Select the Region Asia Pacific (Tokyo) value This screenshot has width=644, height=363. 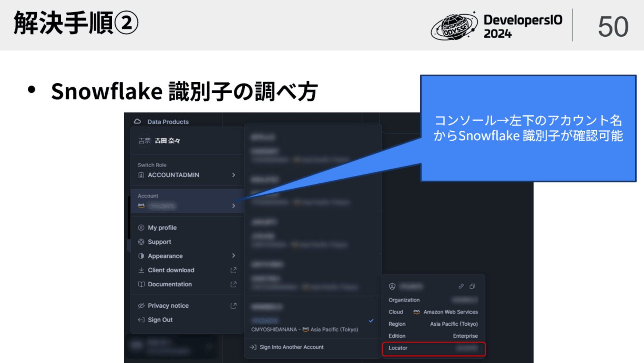pyautogui.click(x=454, y=324)
